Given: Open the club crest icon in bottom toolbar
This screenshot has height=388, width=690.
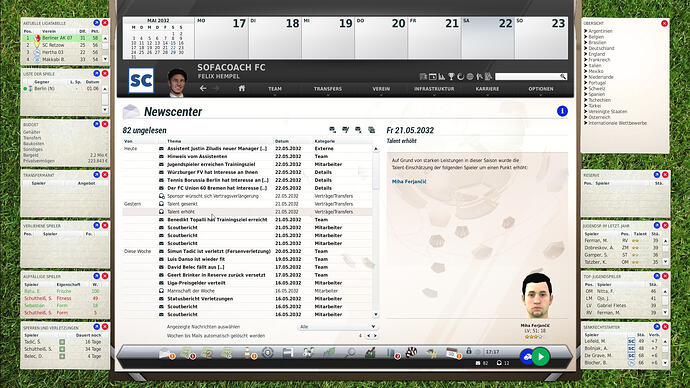Looking at the screenshot, I should (268, 353).
